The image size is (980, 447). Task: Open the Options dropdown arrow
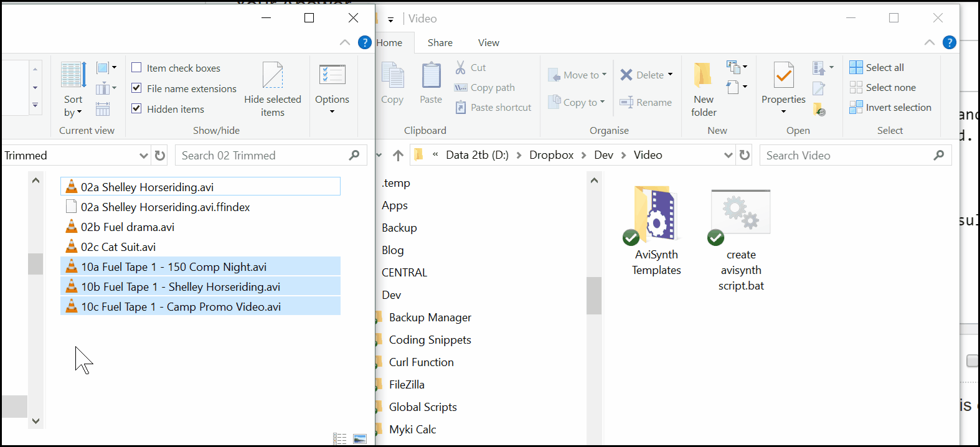click(x=332, y=111)
